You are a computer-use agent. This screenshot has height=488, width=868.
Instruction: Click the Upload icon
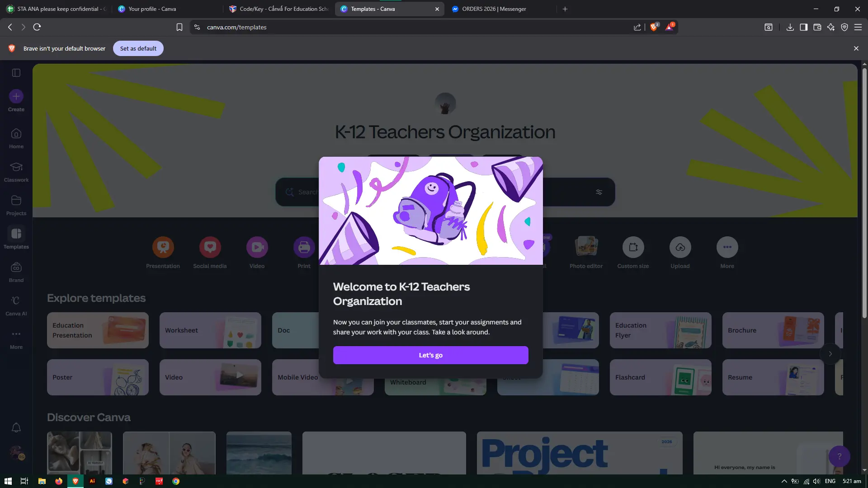point(680,247)
